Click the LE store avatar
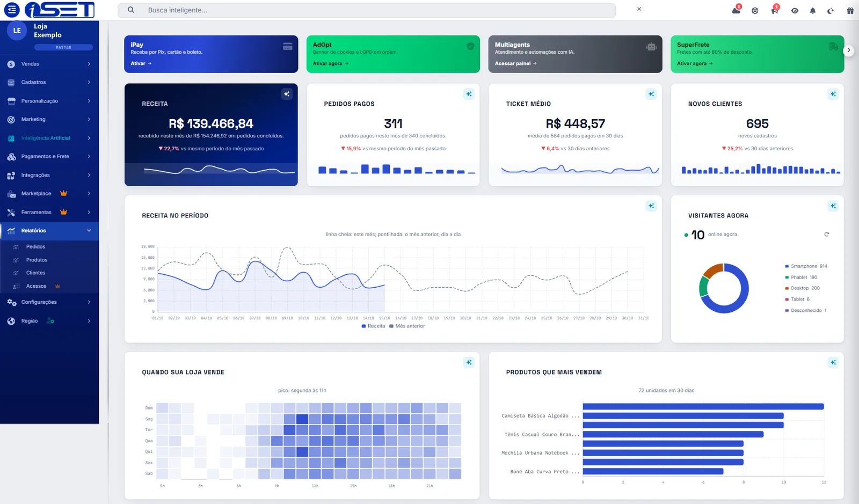The width and height of the screenshot is (859, 504). coord(17,31)
